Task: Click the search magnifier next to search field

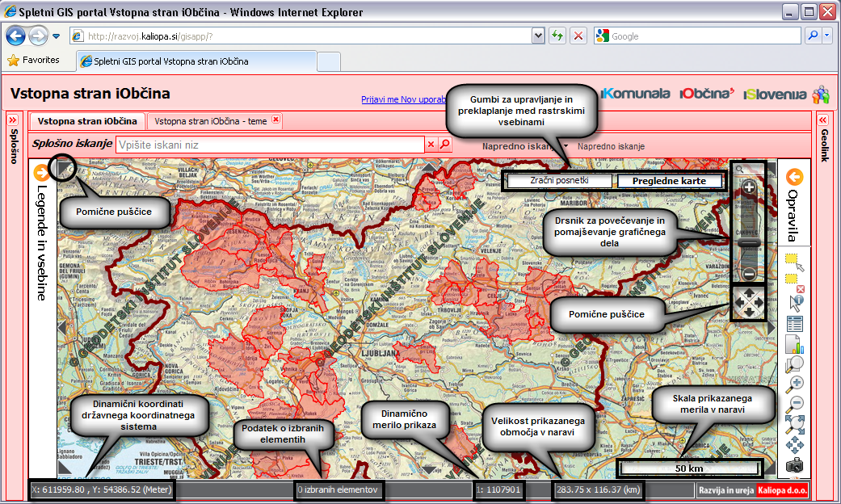Action: (445, 145)
